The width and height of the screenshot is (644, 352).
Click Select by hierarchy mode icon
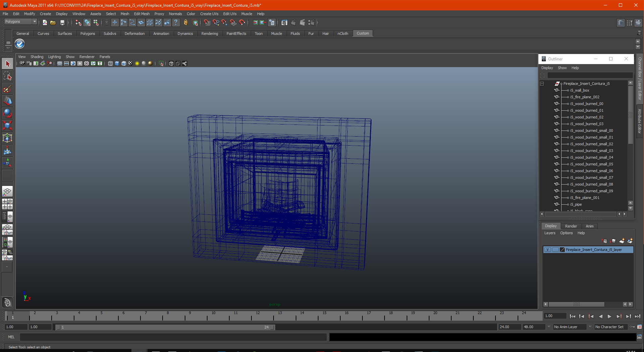pyautogui.click(x=78, y=22)
